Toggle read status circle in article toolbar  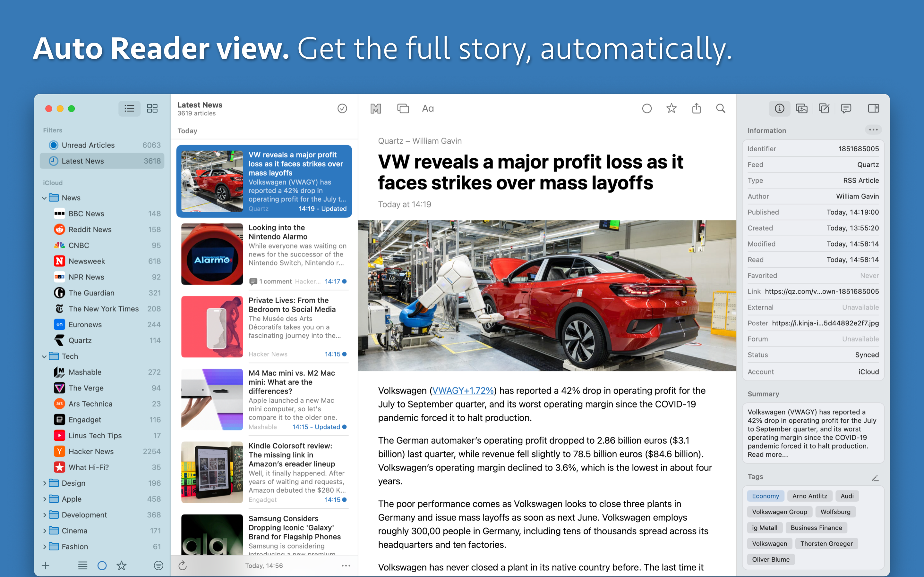[x=647, y=109]
